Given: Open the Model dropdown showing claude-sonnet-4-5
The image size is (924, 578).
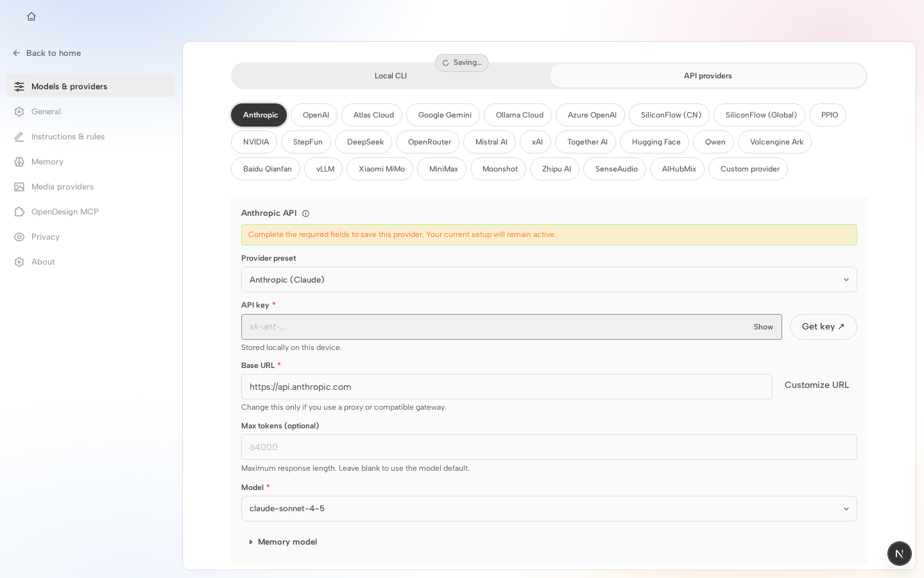Looking at the screenshot, I should point(549,509).
